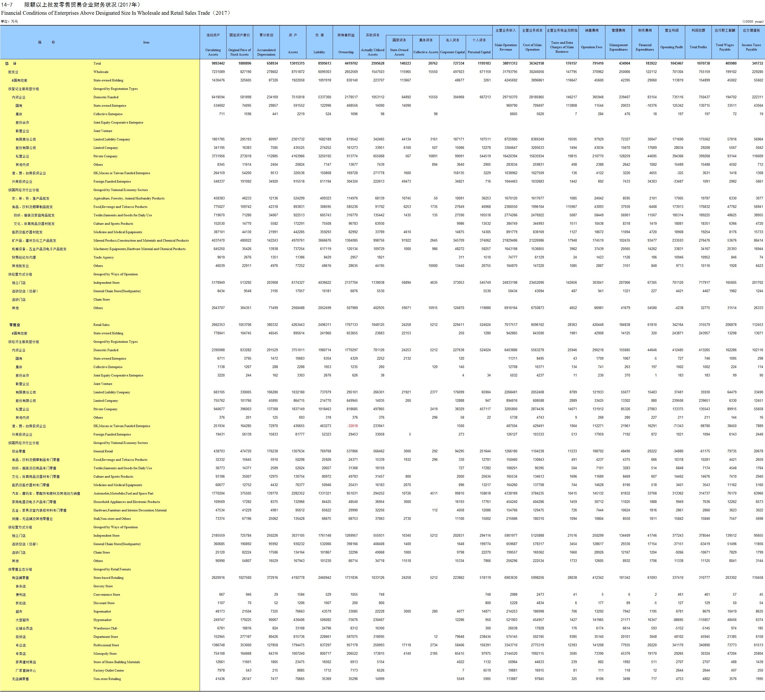Click the Circulating Assets column header
The height and width of the screenshot is (700, 765).
pos(213,52)
